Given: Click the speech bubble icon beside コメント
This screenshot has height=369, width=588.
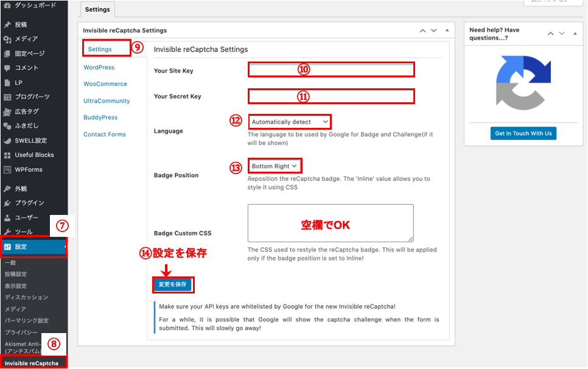Looking at the screenshot, I should coord(7,68).
